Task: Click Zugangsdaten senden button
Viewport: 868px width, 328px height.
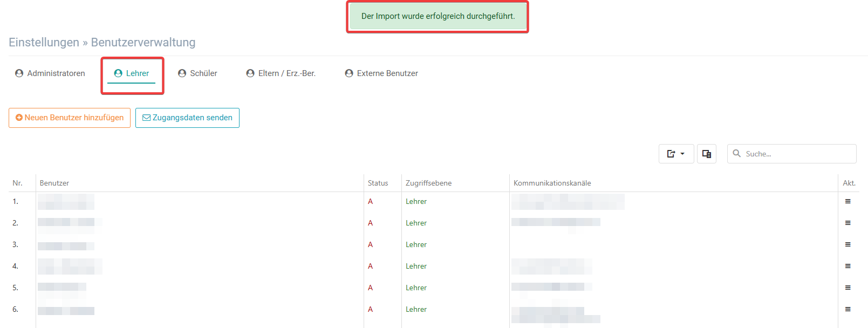Action: click(187, 118)
